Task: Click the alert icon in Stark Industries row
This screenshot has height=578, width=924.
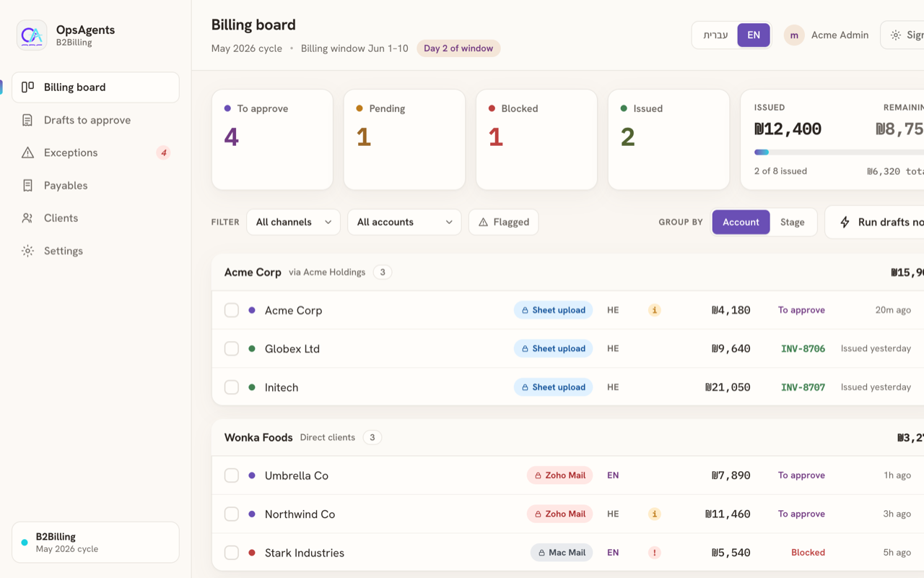Action: pyautogui.click(x=654, y=553)
